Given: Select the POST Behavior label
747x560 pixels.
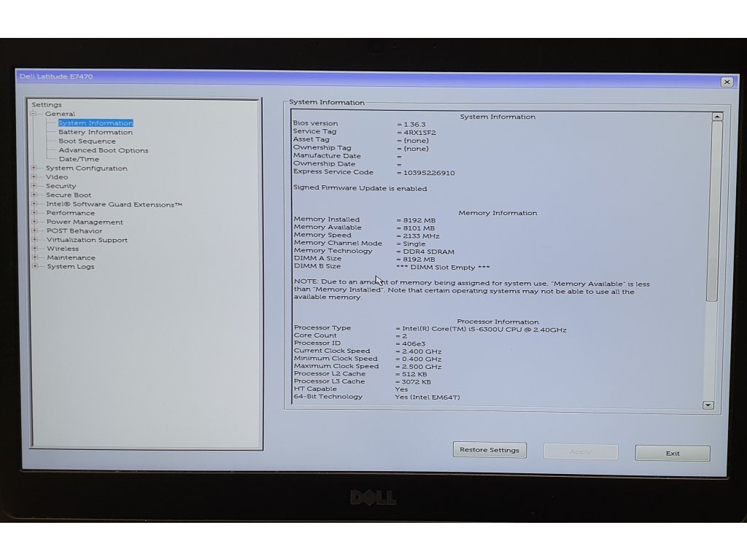Looking at the screenshot, I should pyautogui.click(x=74, y=231).
